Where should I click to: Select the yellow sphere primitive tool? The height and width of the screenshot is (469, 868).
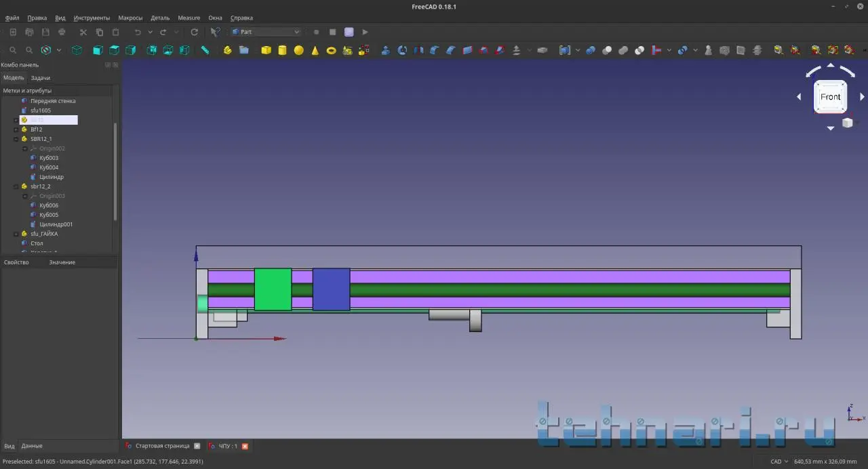[298, 50]
